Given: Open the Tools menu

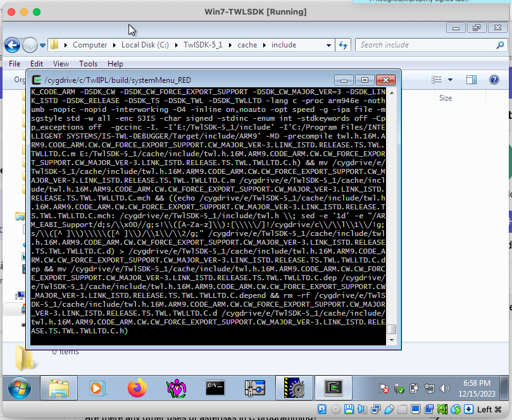Looking at the screenshot, I should [x=88, y=64].
